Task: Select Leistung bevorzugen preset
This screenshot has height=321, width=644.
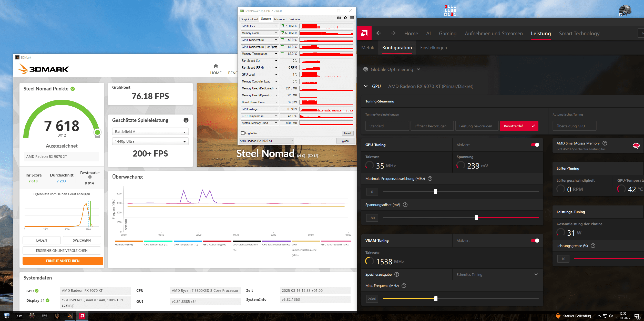Action: pos(477,126)
